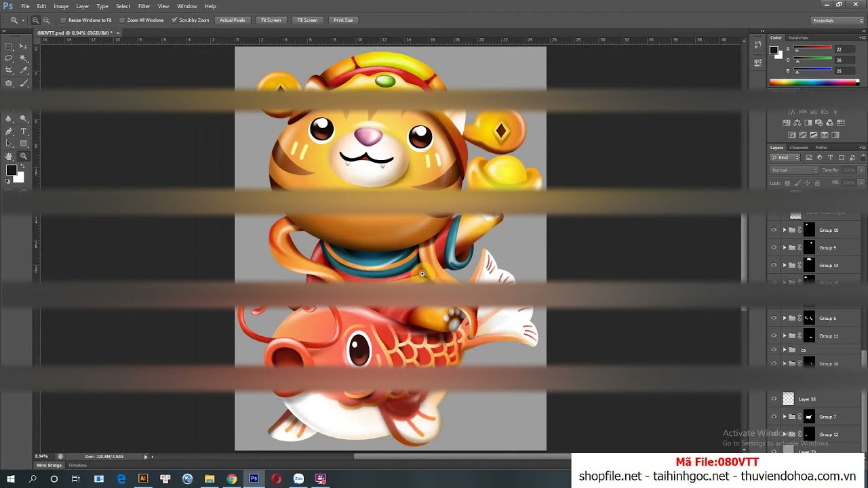Select the Crop tool
Image resolution: width=868 pixels, height=488 pixels.
click(x=9, y=70)
